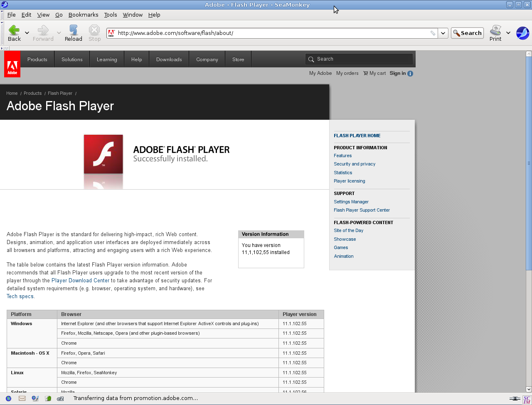Open the Go menu
Screen dimensions: 532x405
click(59, 15)
